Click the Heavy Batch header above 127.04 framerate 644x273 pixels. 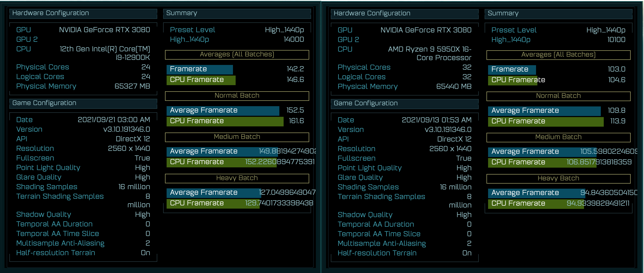(237, 178)
